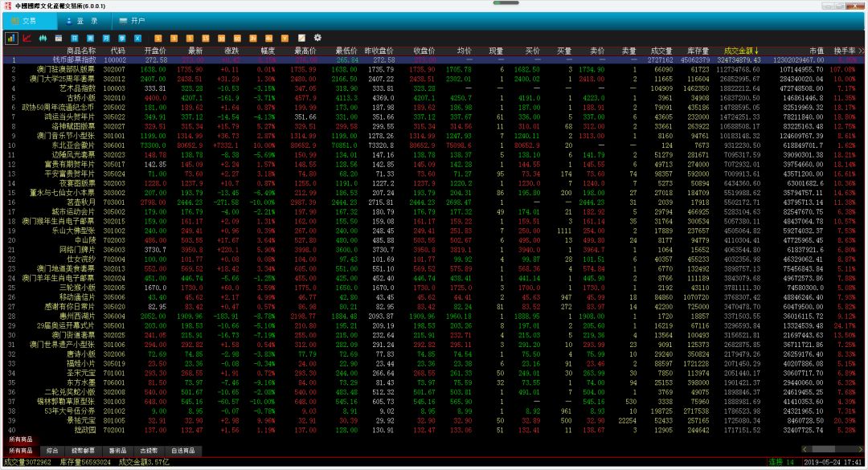Select the weekly 周 period icon
The image size is (868, 470).
click(x=90, y=39)
